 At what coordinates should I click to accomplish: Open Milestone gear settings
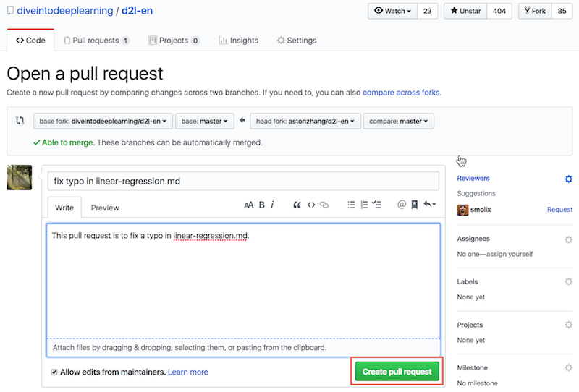point(569,367)
